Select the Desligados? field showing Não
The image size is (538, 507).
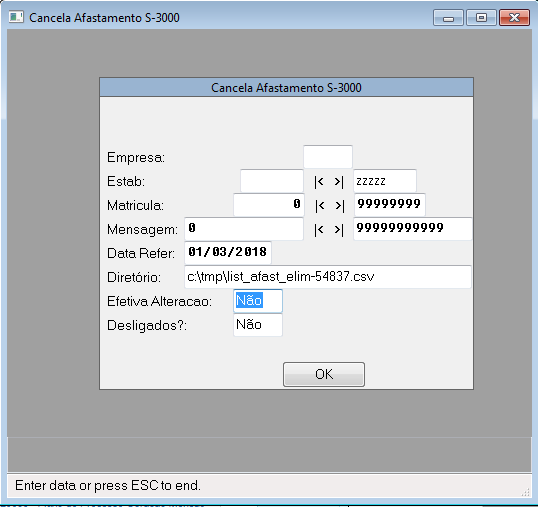point(258,325)
